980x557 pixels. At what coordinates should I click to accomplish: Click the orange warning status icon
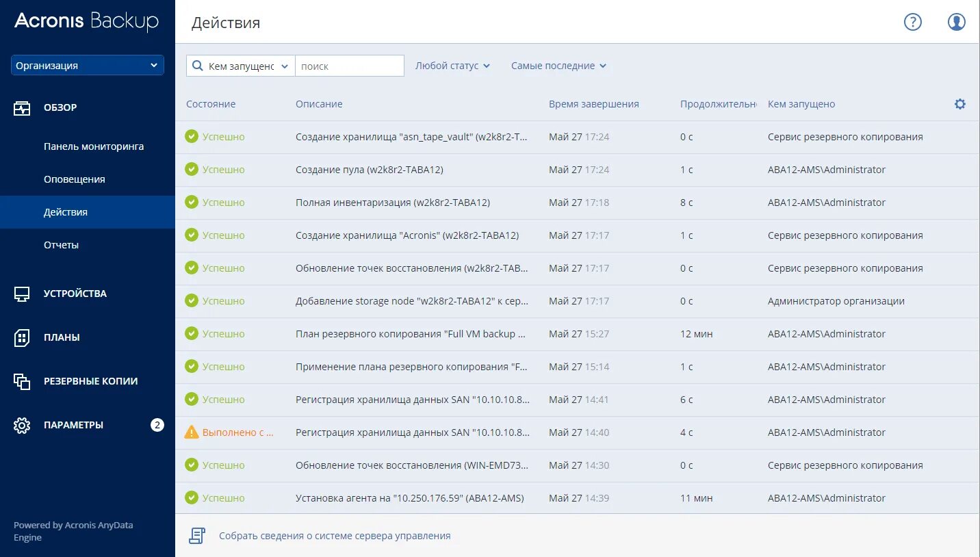(x=192, y=432)
